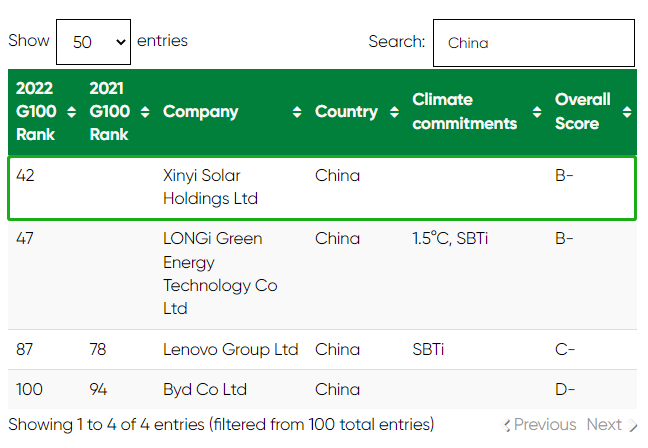Screen dimensions: 648x448
Task: Click sort arrows beside Country header
Action: coord(395,112)
